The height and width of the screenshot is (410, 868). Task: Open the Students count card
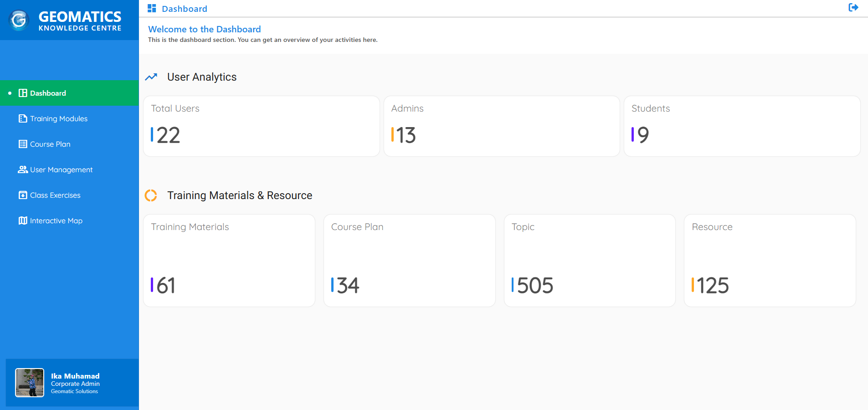741,126
